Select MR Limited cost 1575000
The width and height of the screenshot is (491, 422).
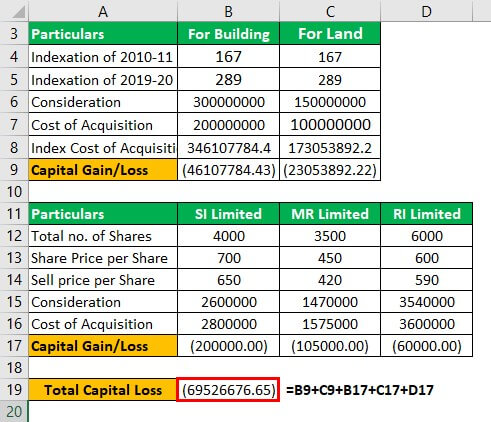tap(330, 324)
